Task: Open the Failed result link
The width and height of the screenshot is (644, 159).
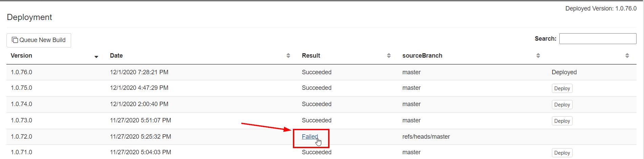Action: [309, 137]
